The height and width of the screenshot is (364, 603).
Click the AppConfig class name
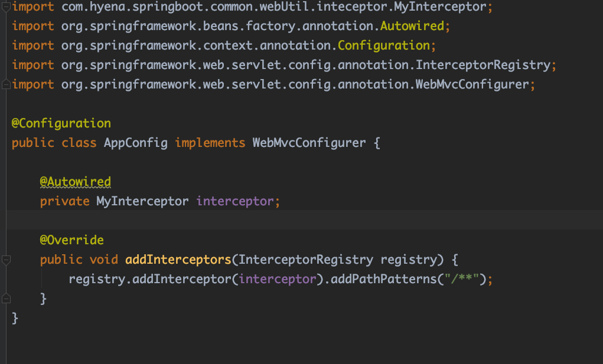click(135, 143)
